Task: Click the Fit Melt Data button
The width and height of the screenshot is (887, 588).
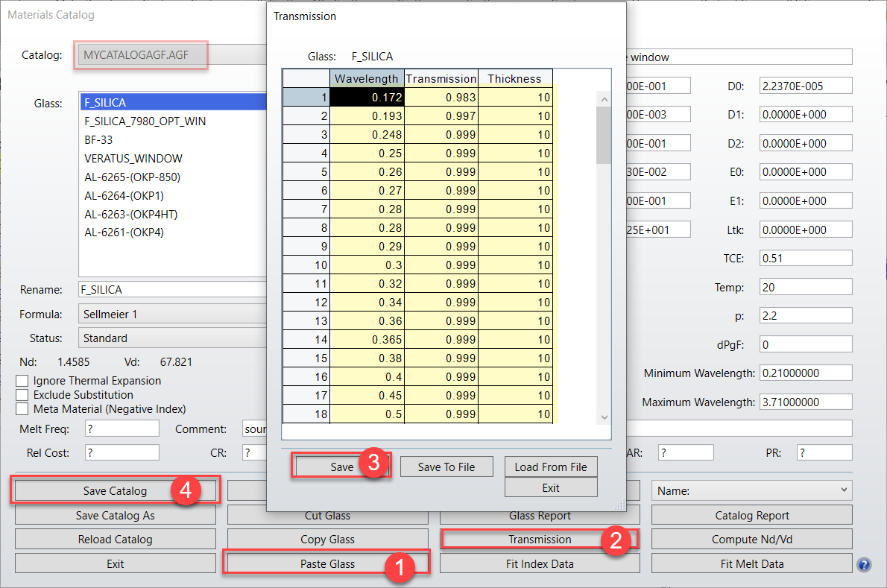Action: [752, 563]
